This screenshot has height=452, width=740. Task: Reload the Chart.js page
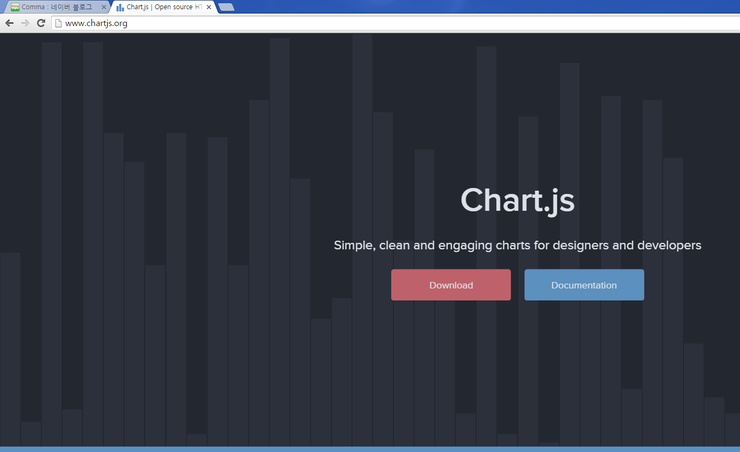click(41, 23)
